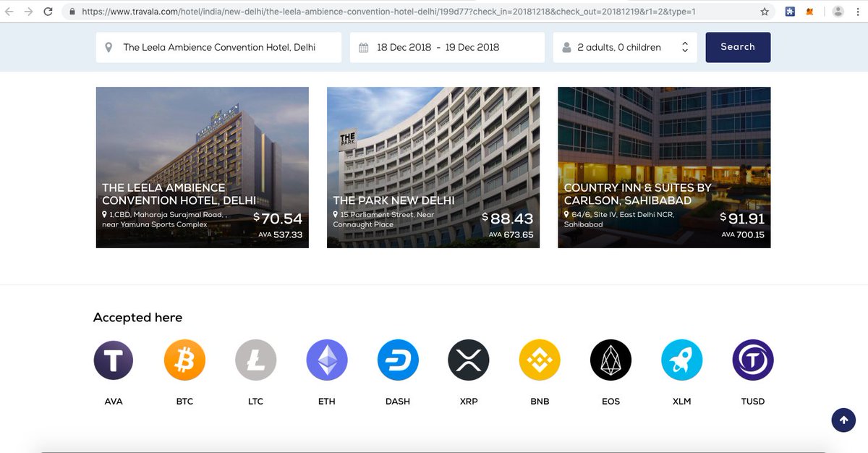Click the Ethereum accepted-currency icon

point(326,360)
